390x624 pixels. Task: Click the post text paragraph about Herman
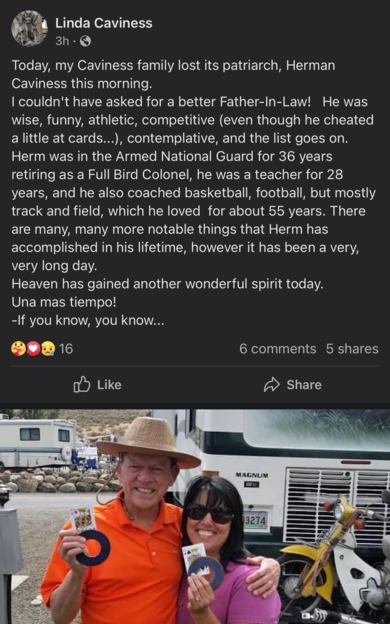193,193
